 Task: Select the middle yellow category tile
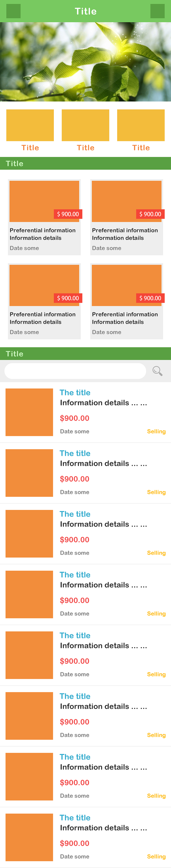click(x=85, y=125)
